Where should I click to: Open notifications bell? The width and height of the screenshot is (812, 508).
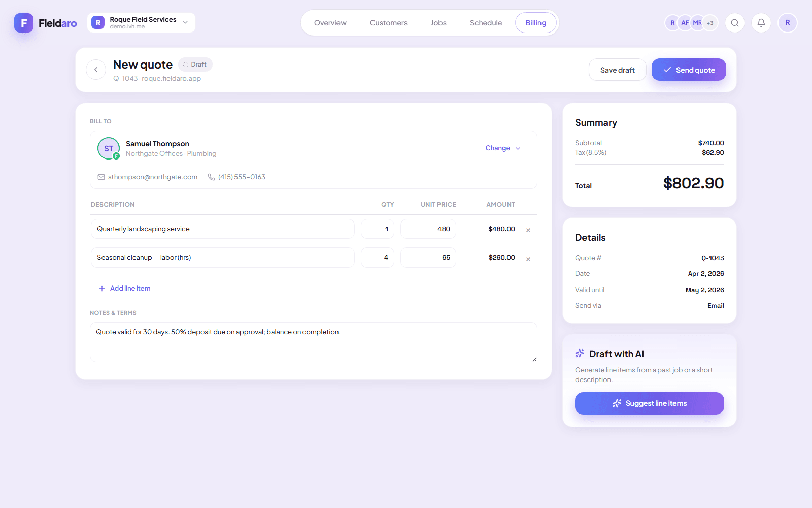[x=761, y=23]
